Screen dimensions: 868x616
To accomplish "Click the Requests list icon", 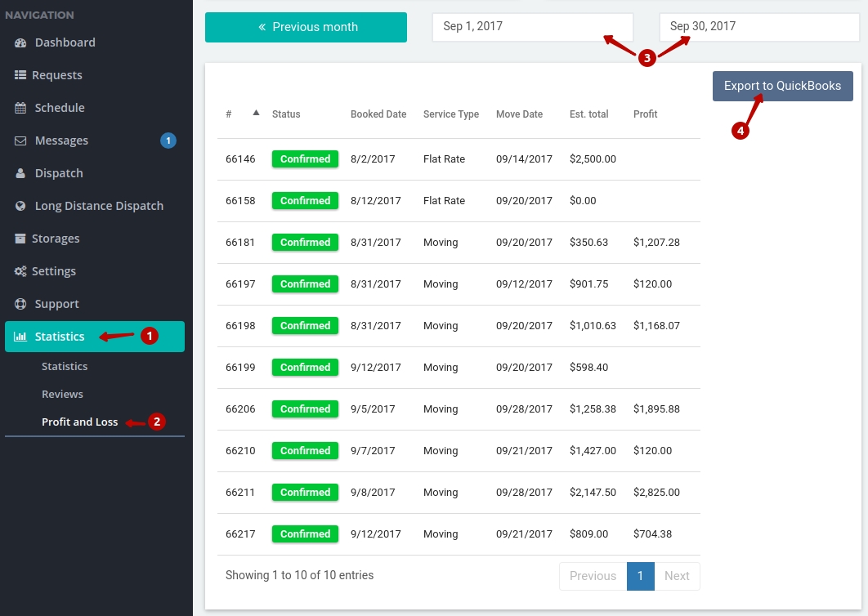I will 20,74.
